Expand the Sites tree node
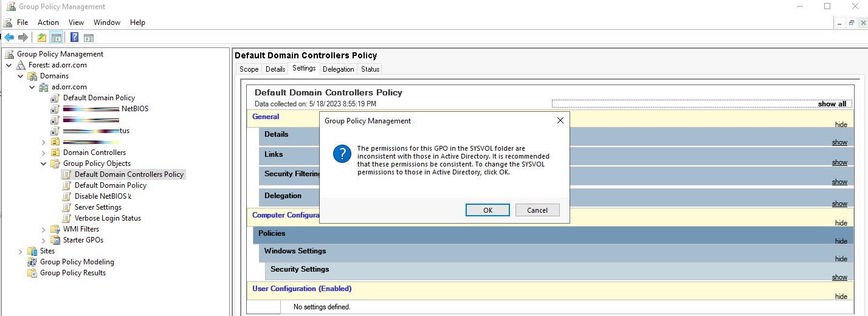The width and height of the screenshot is (868, 316). pyautogui.click(x=21, y=251)
